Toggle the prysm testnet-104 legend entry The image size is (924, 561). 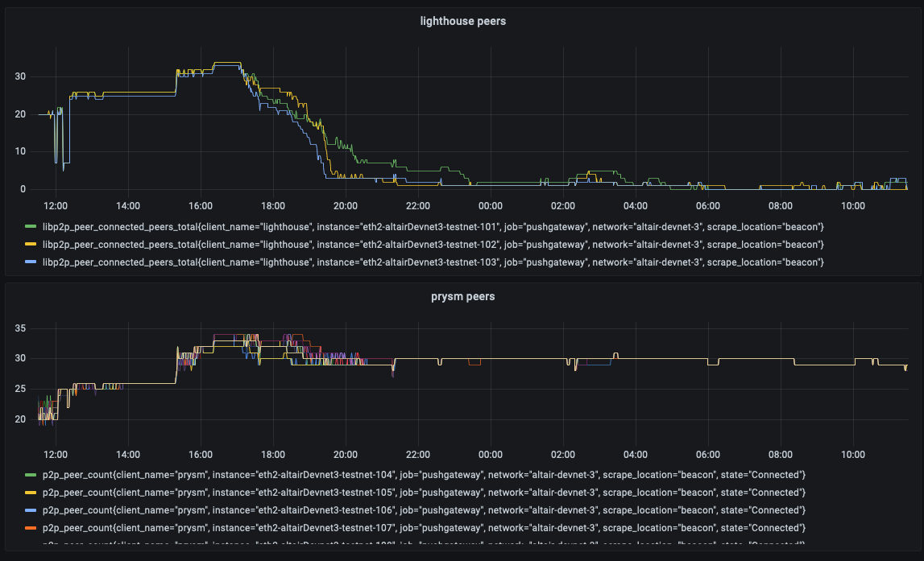424,475
